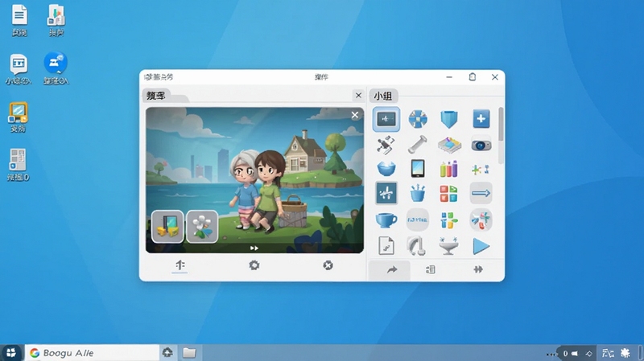The width and height of the screenshot is (644, 361).
Task: Select the highlighted dark waveform screen icon
Action: click(x=386, y=119)
